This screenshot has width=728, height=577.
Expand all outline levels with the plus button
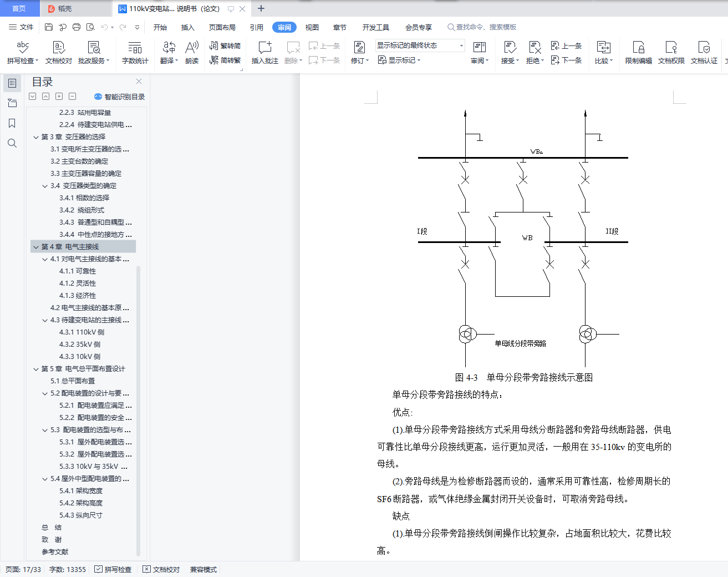pyautogui.click(x=59, y=97)
